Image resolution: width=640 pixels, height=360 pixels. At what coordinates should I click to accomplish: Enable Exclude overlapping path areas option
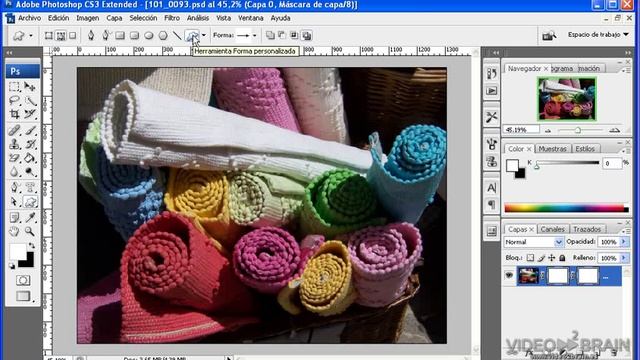[x=306, y=36]
